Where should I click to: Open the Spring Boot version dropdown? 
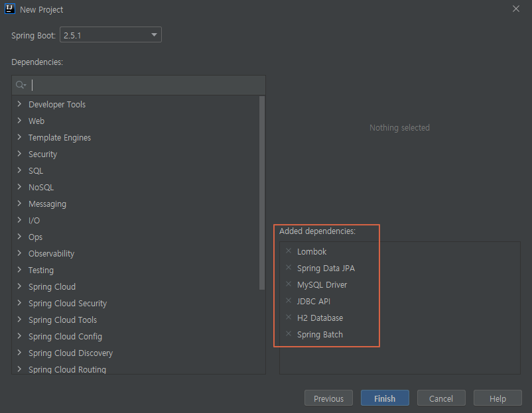[111, 34]
